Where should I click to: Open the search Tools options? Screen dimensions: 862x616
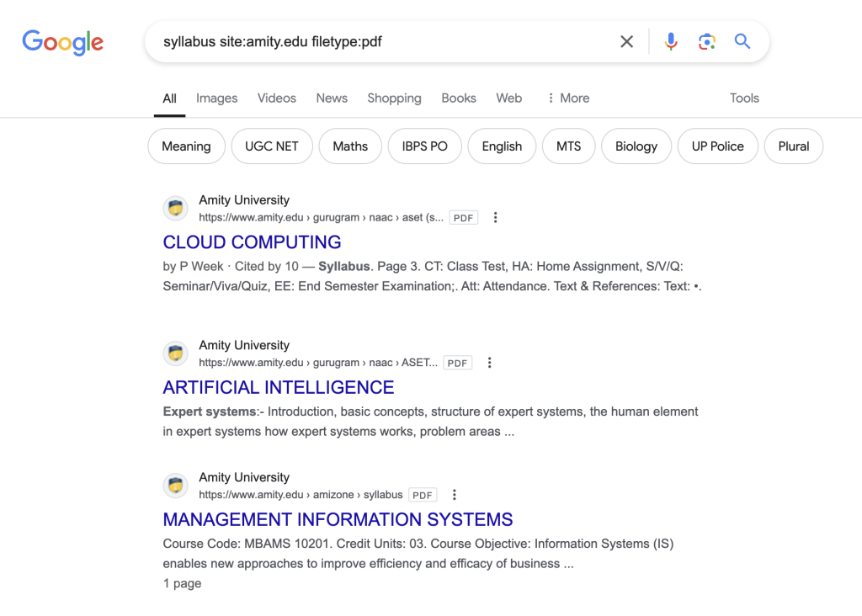(744, 98)
